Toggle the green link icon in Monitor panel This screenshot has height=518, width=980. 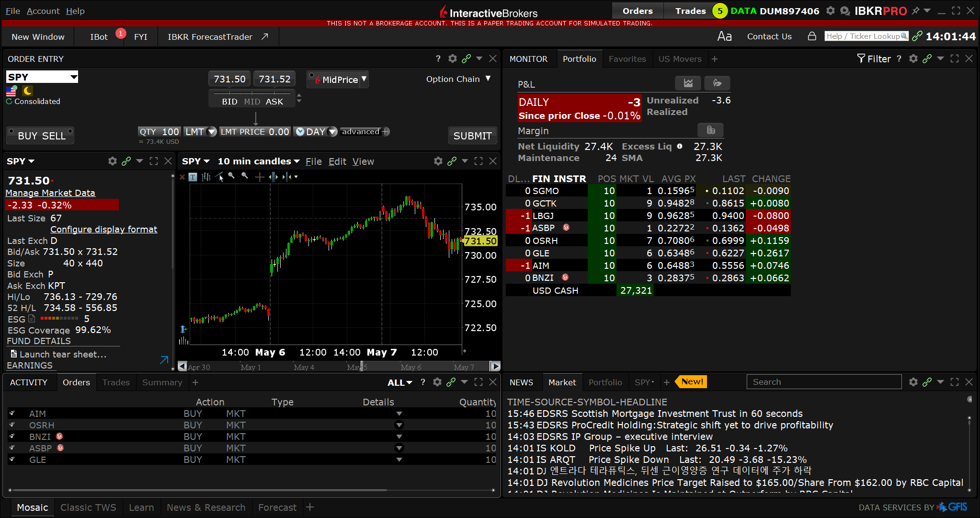[927, 58]
